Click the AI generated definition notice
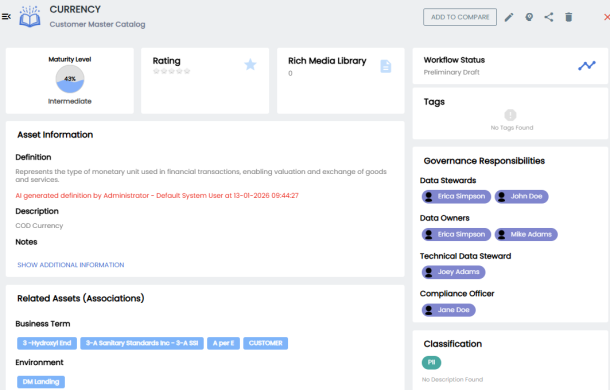This screenshot has height=390, width=610. coord(157,195)
